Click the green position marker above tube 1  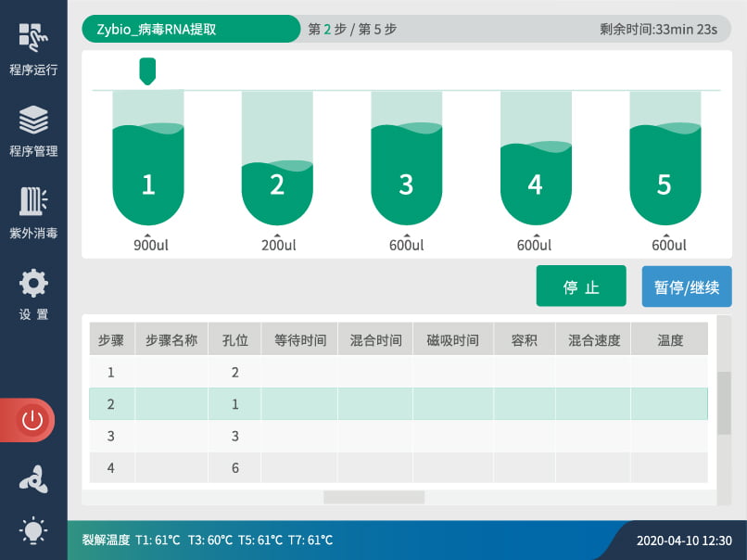tap(147, 70)
